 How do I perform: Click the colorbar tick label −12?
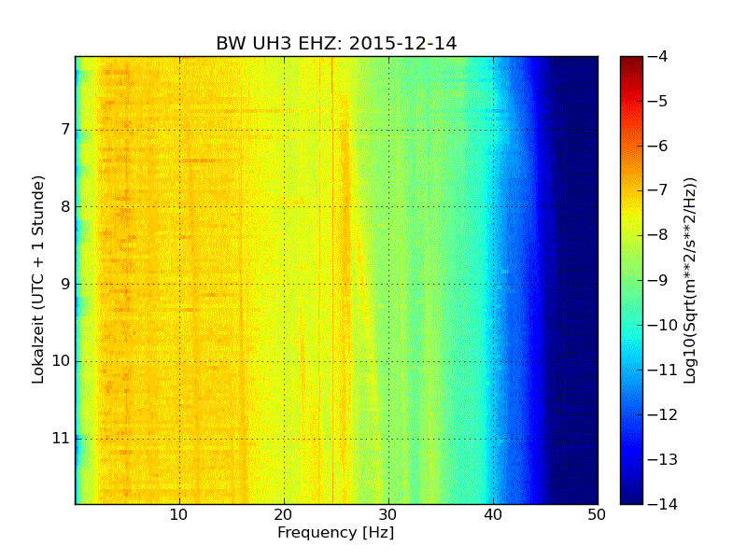pos(663,414)
